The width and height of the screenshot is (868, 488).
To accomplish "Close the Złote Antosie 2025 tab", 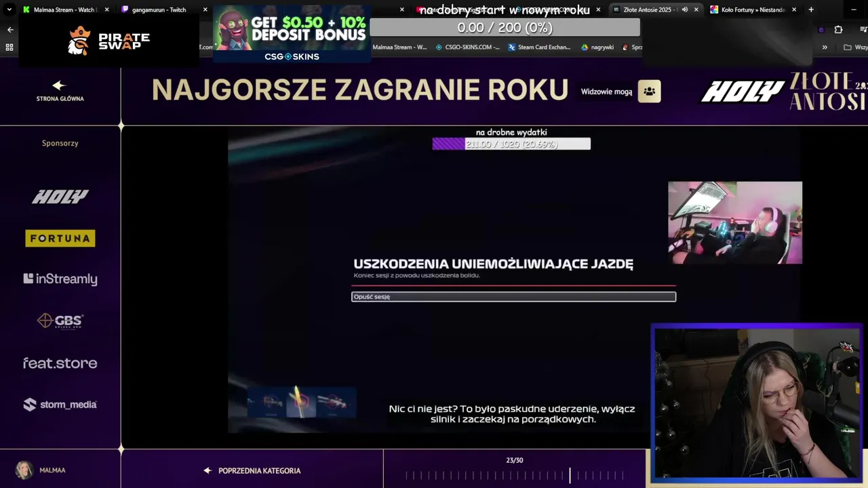I will [696, 9].
